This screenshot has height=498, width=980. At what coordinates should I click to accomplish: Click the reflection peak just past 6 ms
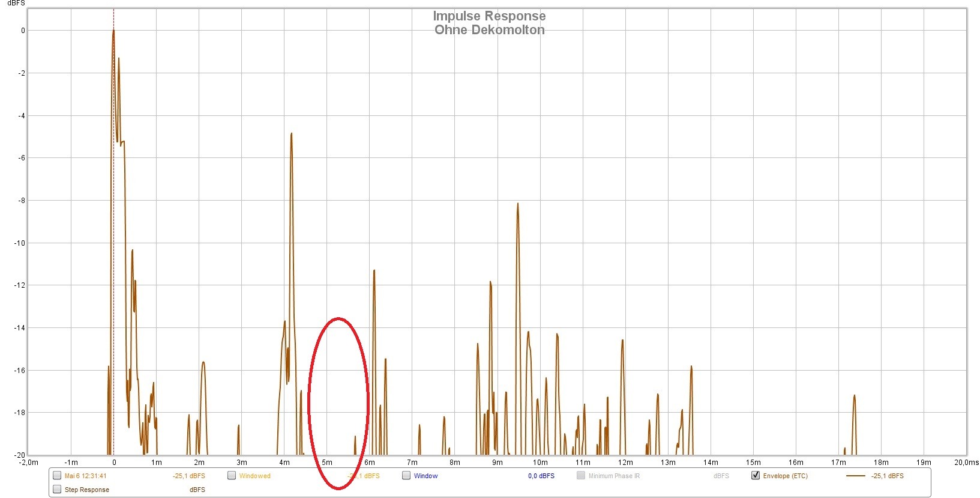[x=374, y=272]
